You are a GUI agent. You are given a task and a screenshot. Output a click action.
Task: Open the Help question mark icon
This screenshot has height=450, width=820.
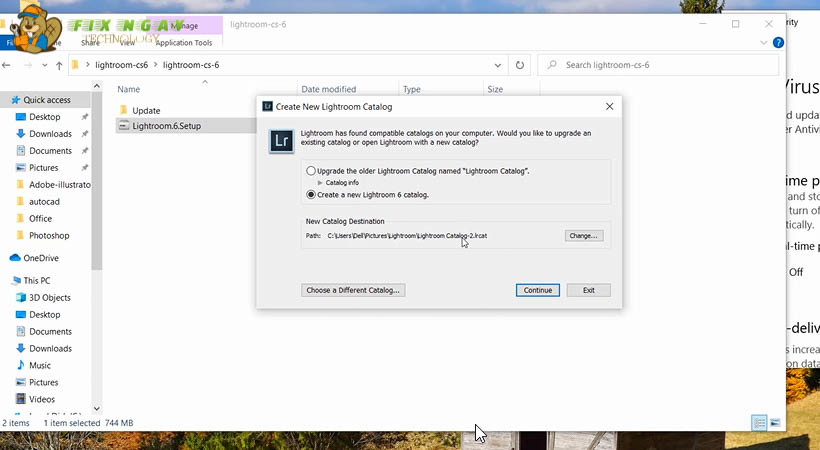(x=779, y=43)
